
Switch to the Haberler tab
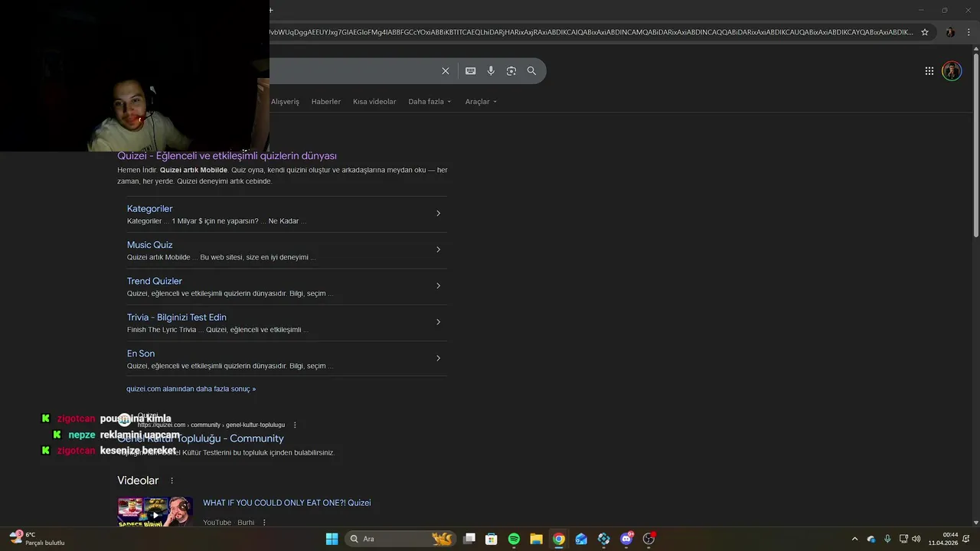(x=326, y=102)
